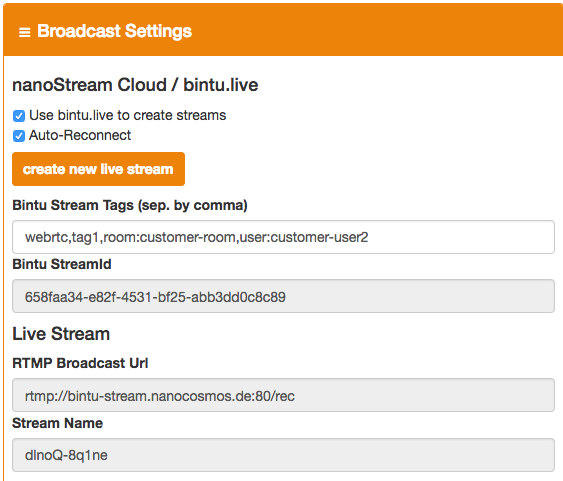The width and height of the screenshot is (563, 481).
Task: Click the Bintu Stream Tags label
Action: coord(130,205)
